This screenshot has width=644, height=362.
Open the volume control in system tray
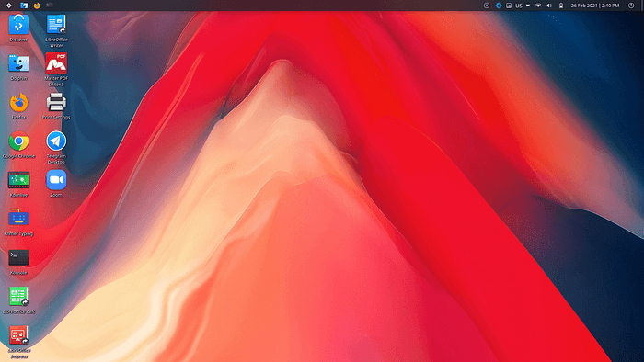click(x=549, y=6)
